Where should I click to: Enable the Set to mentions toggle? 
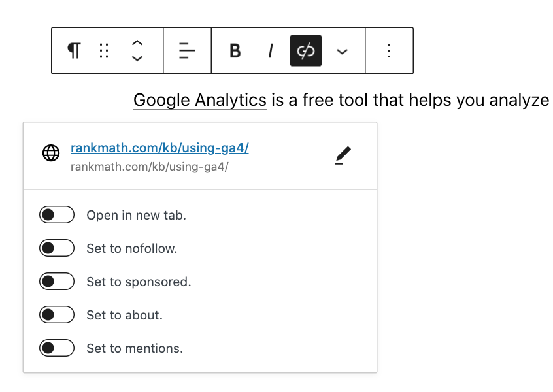[57, 348]
